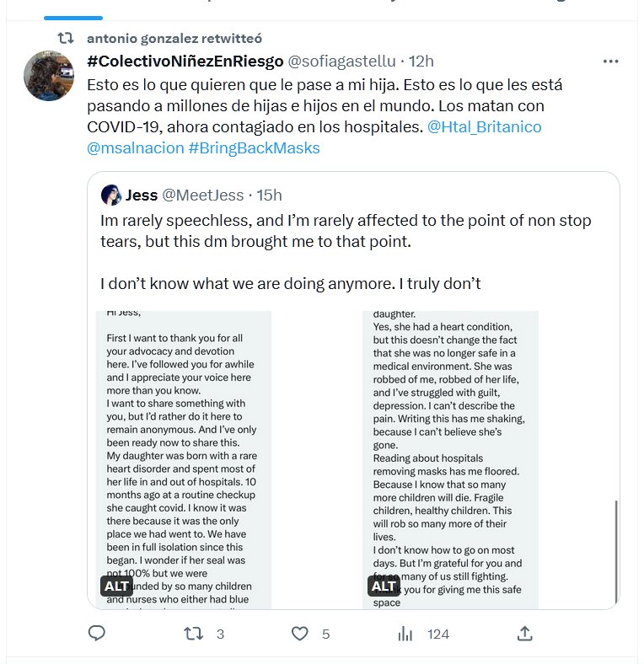
Task: Show ALT text on left image
Action: [117, 586]
